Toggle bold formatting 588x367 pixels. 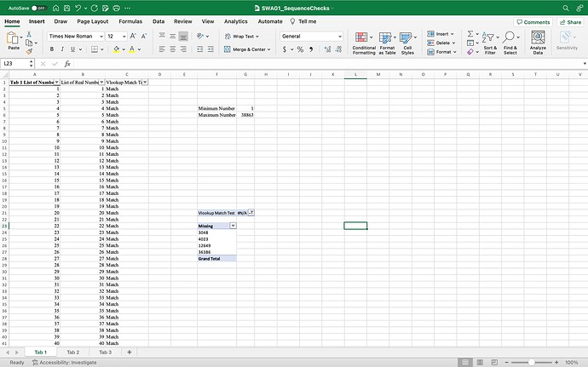(52, 49)
